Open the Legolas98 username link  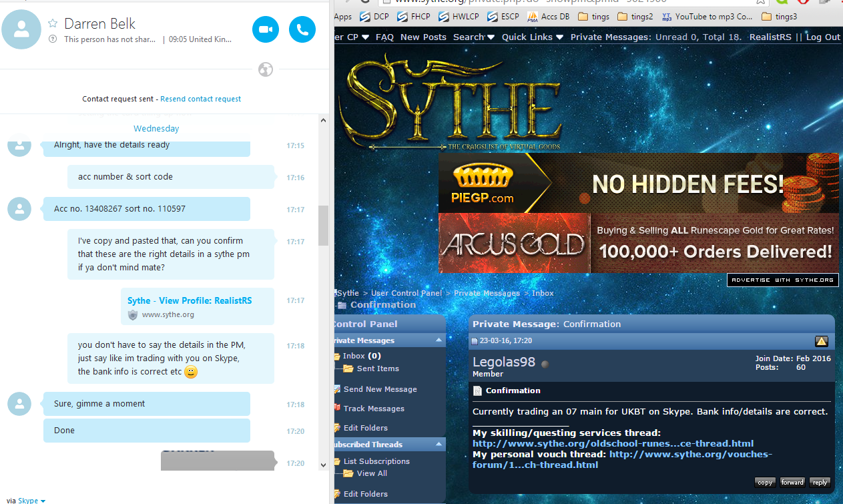click(504, 362)
